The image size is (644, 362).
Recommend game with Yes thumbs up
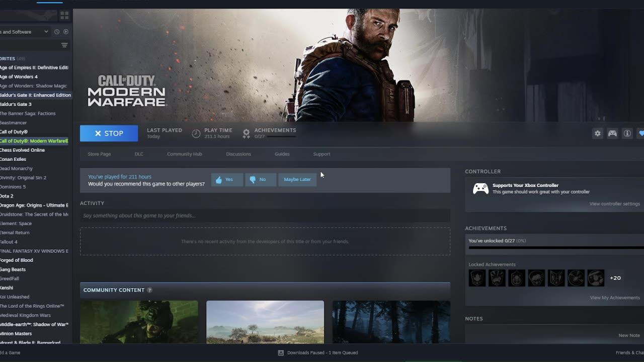[227, 179]
